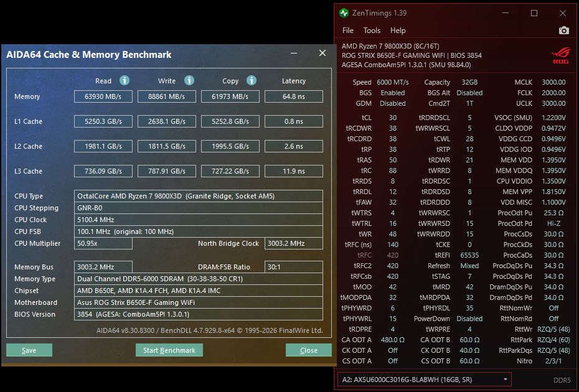Click MEM VPP value 1.8150V
This screenshot has width=579, height=392.
click(x=553, y=192)
